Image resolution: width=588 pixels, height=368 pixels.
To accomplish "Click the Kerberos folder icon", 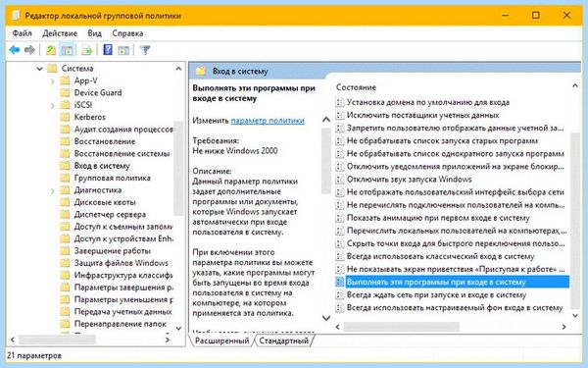I will (65, 117).
